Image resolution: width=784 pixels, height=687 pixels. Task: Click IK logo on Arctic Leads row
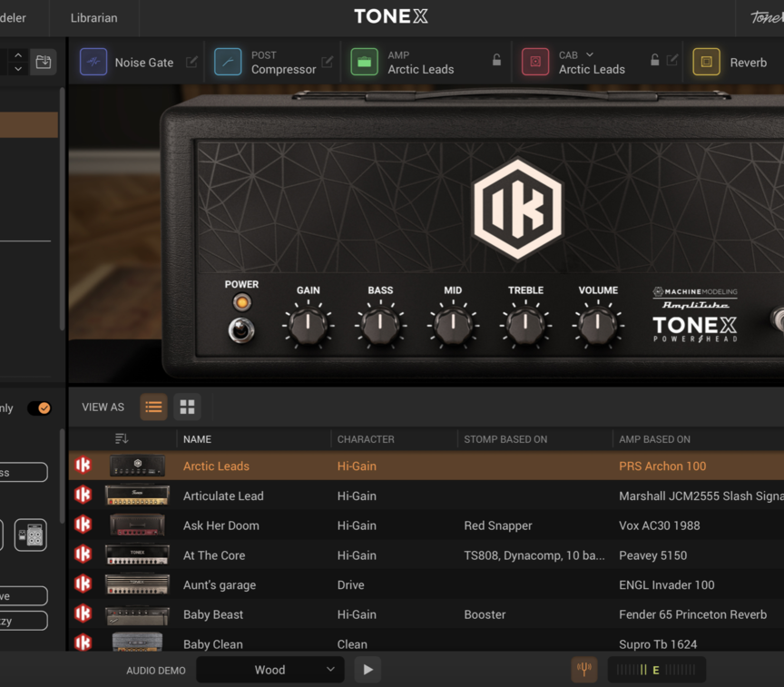83,465
